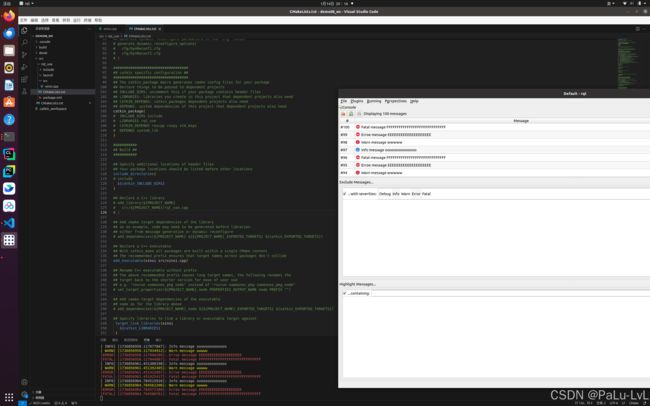
Task: Toggle the '...containing' highlight checkbox
Action: click(344, 293)
